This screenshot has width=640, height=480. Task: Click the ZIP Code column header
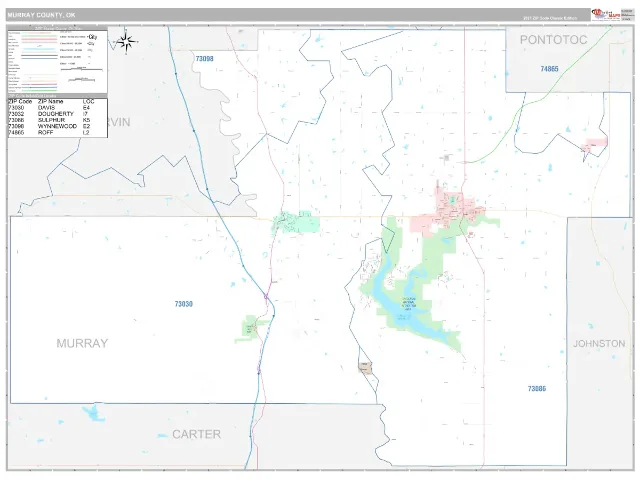[20, 101]
